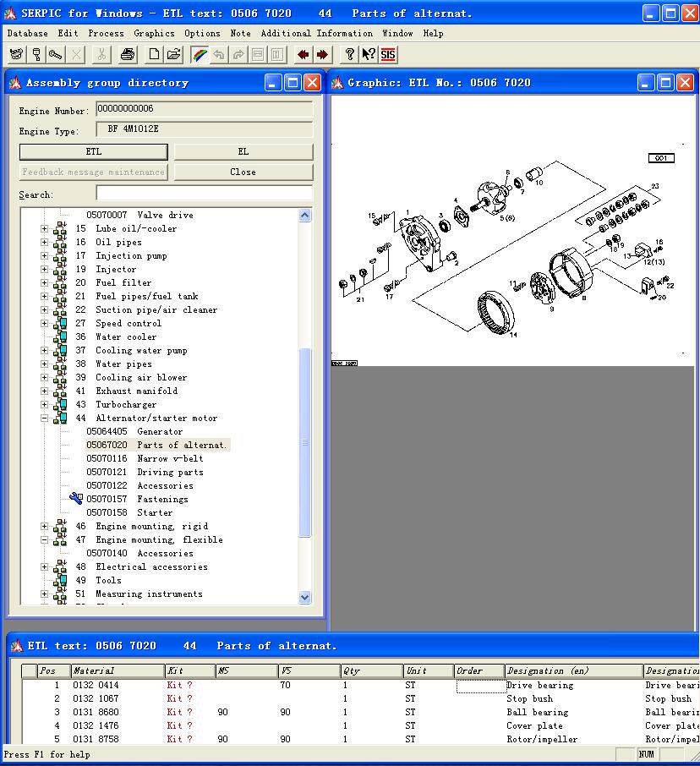This screenshot has height=766, width=700.
Task: Click the redo curved arrow icon
Action: point(238,54)
